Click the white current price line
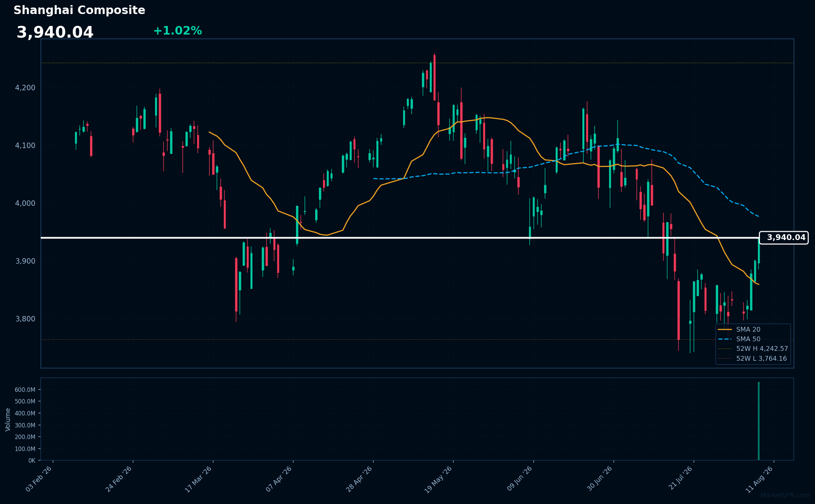This screenshot has height=504, width=815. point(400,238)
